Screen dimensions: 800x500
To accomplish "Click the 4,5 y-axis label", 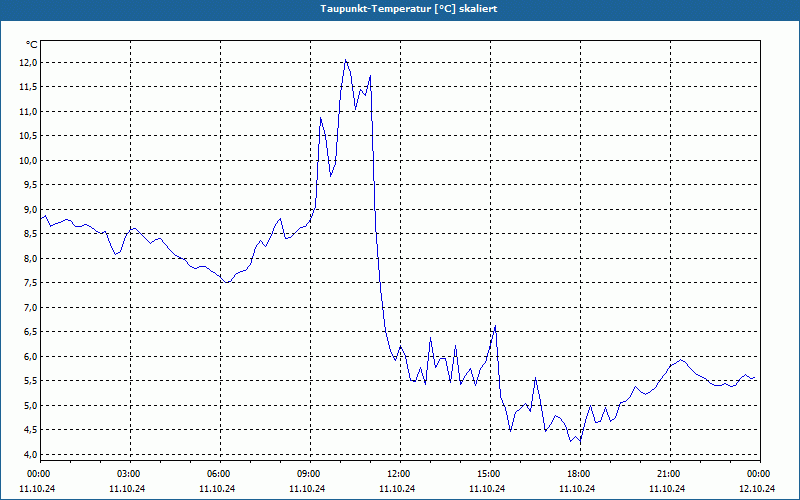I will [x=30, y=430].
